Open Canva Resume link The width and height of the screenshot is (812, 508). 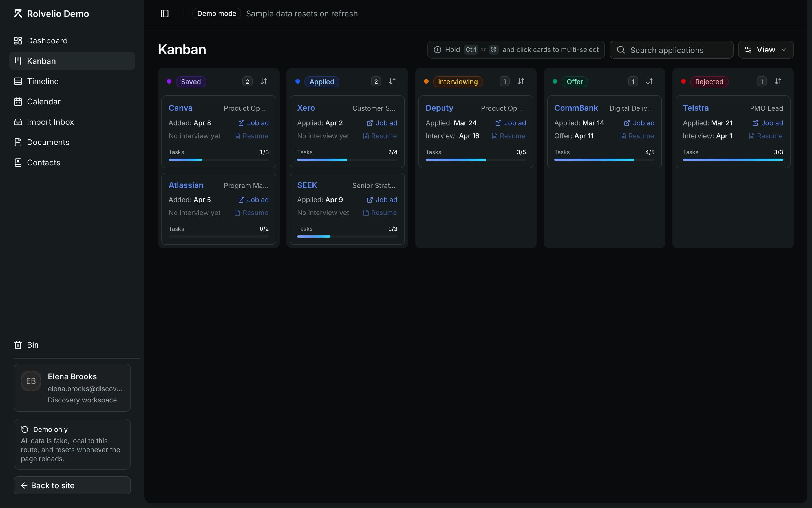251,136
